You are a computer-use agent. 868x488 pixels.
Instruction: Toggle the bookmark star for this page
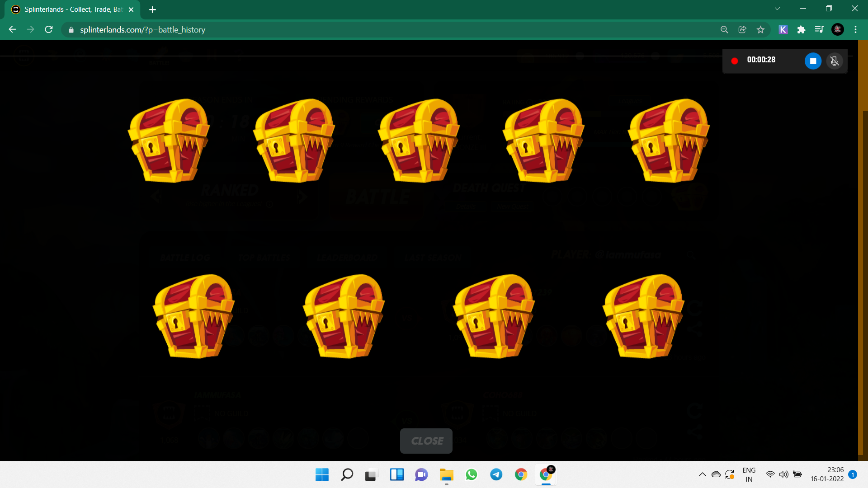[x=761, y=29]
